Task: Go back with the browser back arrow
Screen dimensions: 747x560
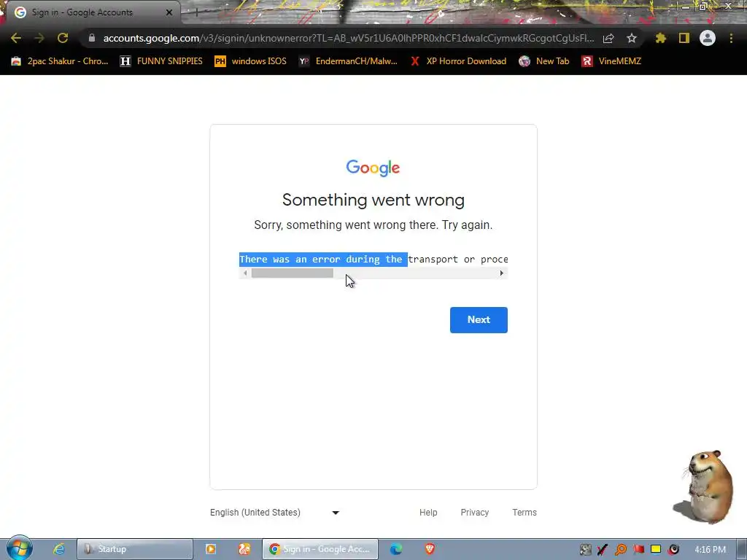Action: 16,38
